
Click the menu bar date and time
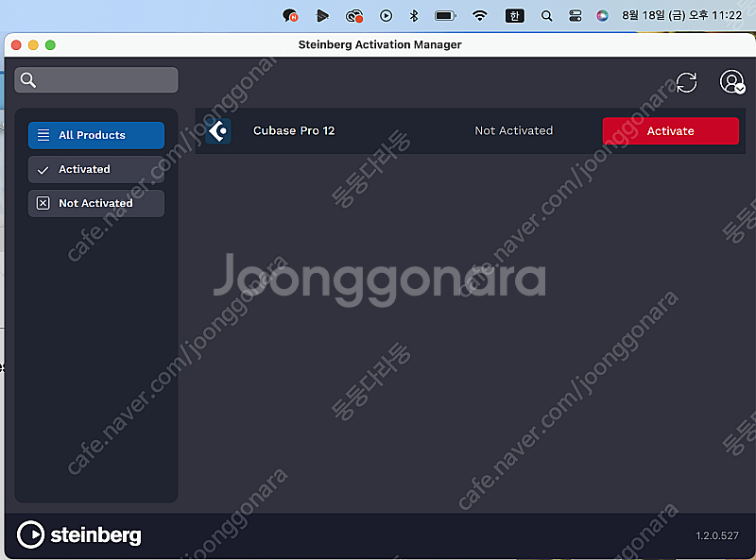681,15
